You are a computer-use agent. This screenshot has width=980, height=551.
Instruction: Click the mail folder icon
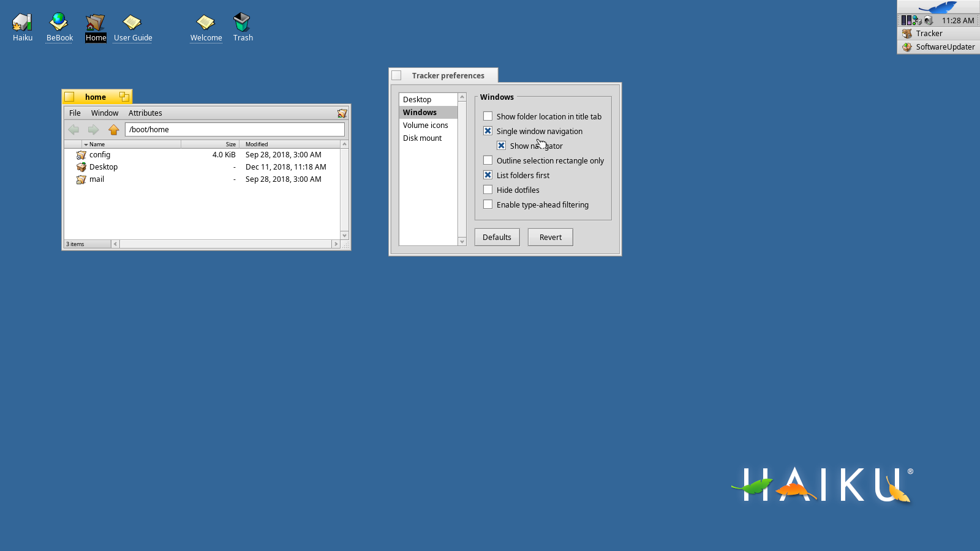coord(81,179)
